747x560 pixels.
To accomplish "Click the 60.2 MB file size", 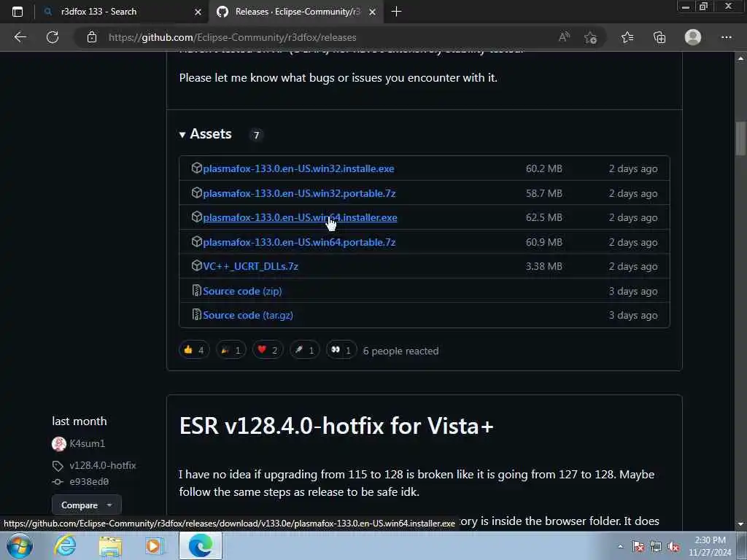I will [x=544, y=168].
